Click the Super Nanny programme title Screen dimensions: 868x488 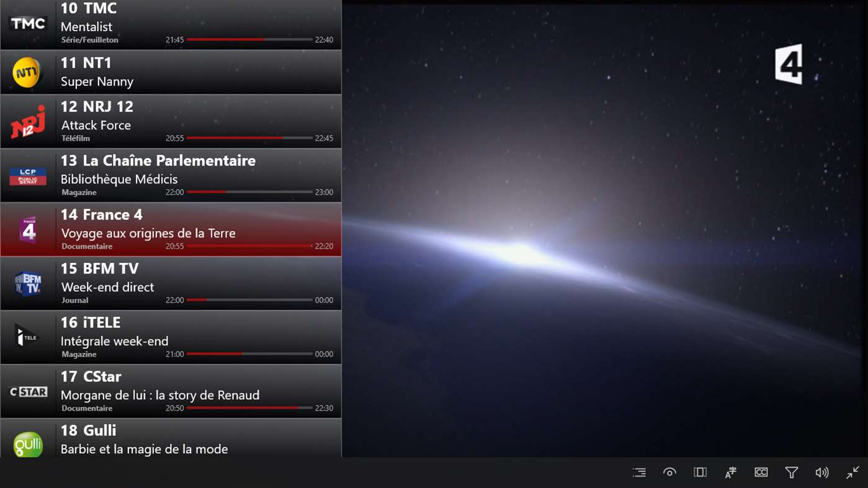pos(97,81)
